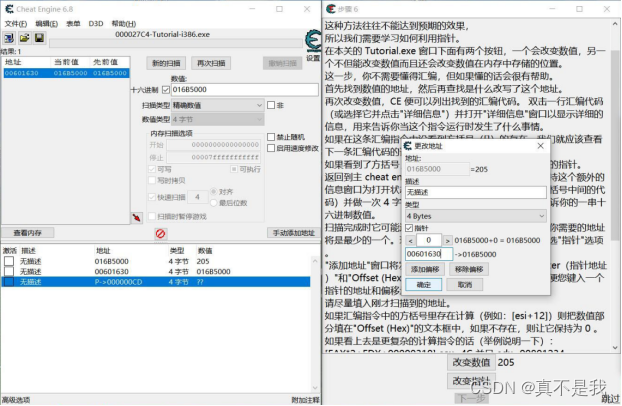Click offset decrease < button
The width and height of the screenshot is (622, 406).
(x=410, y=241)
